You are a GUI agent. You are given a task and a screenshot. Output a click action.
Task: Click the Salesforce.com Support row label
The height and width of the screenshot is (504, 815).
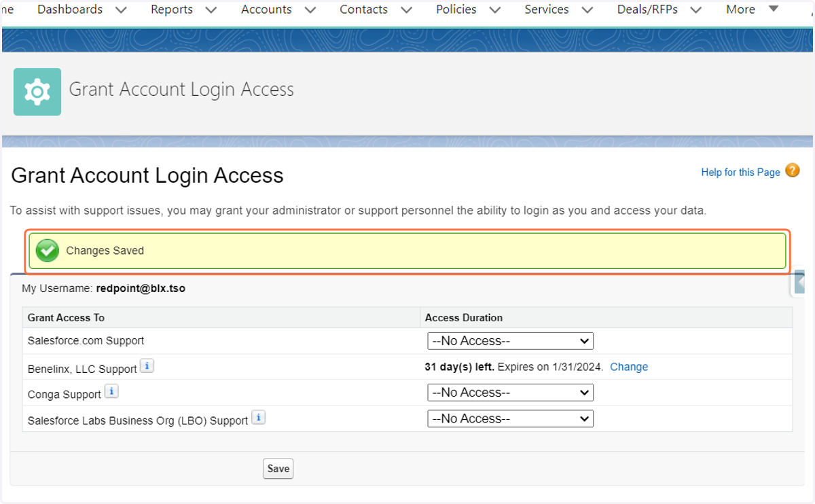(86, 341)
